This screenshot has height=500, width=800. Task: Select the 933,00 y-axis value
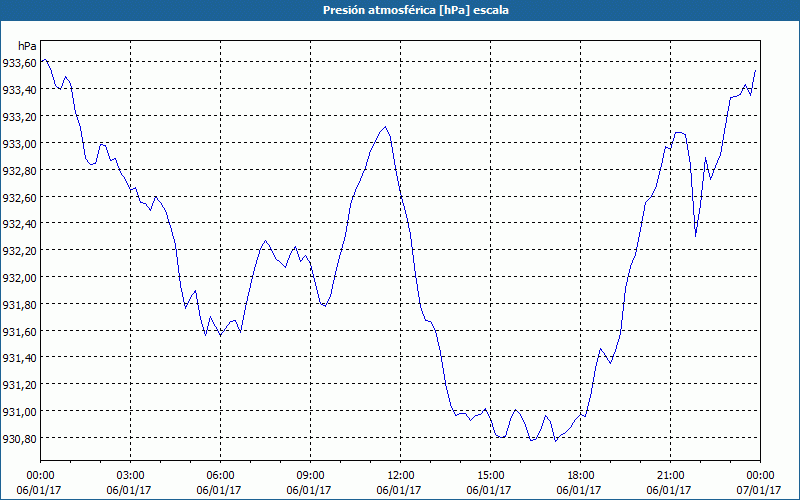click(x=19, y=143)
